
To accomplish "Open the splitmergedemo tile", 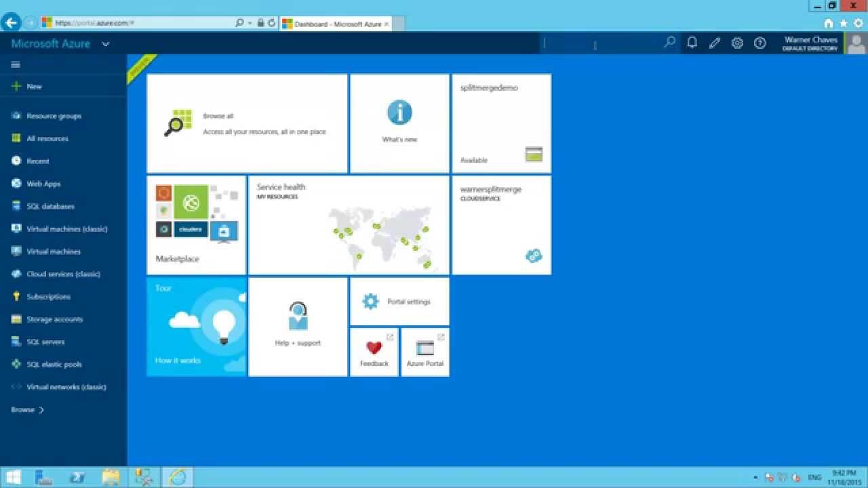I will click(501, 123).
